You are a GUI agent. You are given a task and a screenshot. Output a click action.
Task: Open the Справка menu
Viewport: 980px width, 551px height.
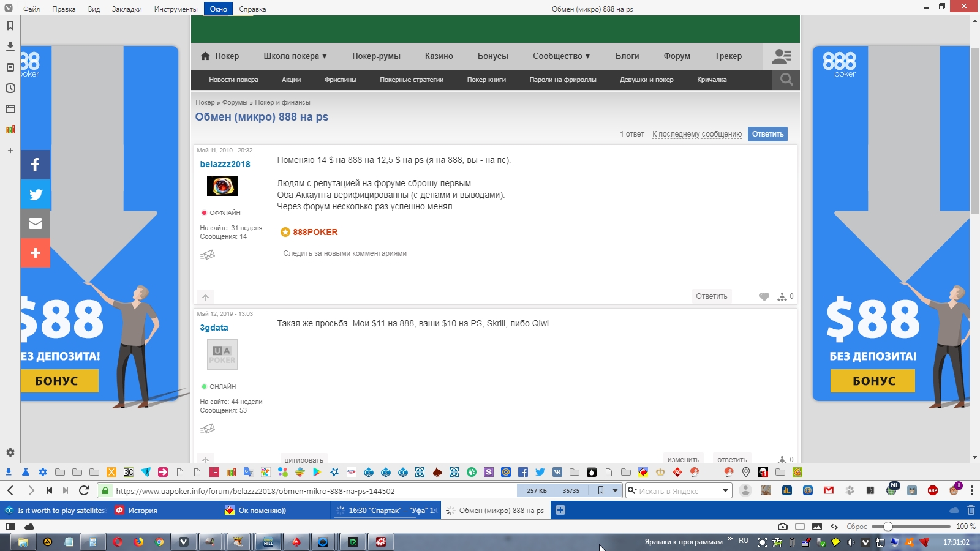click(x=252, y=9)
